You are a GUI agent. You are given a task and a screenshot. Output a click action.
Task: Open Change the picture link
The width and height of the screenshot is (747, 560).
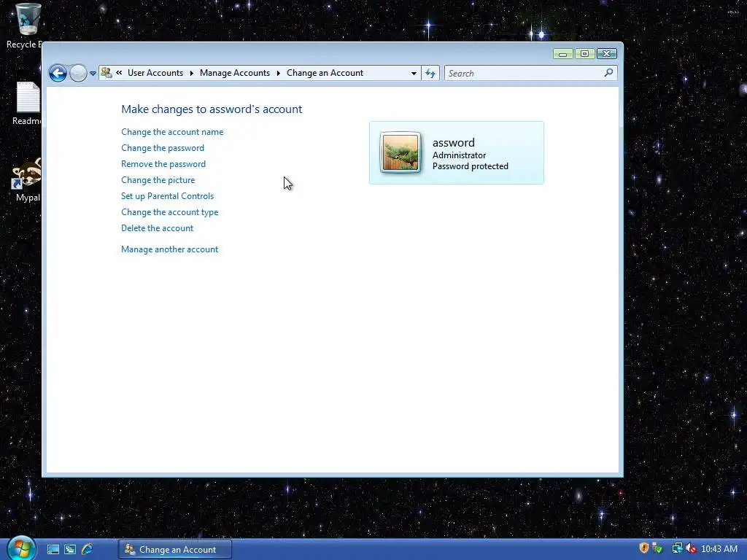tap(158, 180)
